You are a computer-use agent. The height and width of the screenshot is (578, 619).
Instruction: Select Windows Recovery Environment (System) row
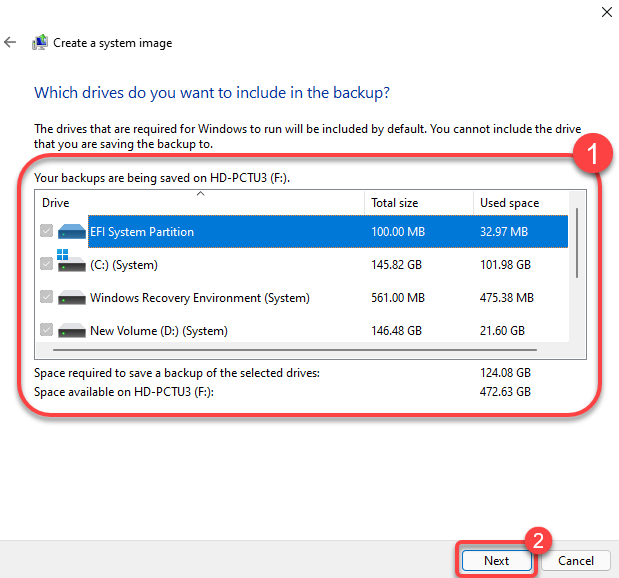pyautogui.click(x=304, y=297)
